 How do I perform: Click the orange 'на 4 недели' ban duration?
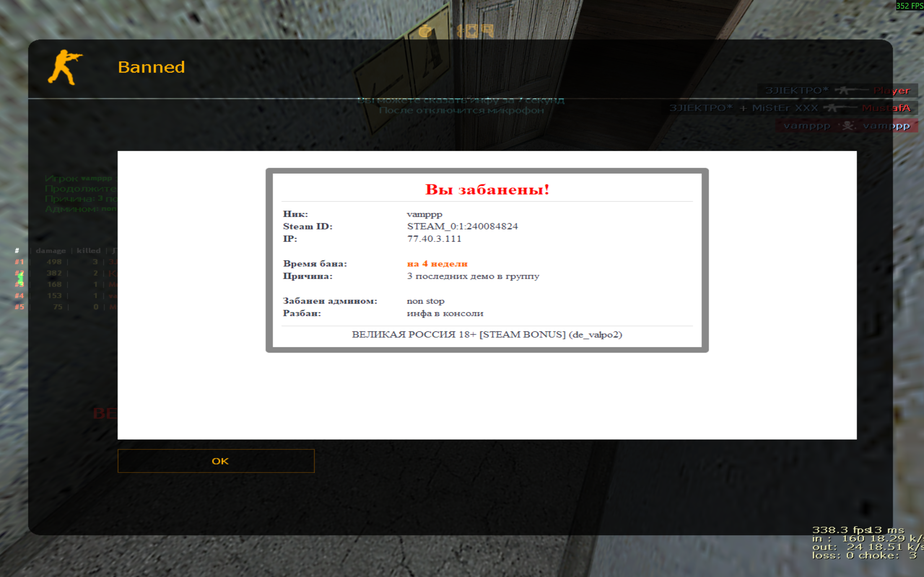[437, 264]
